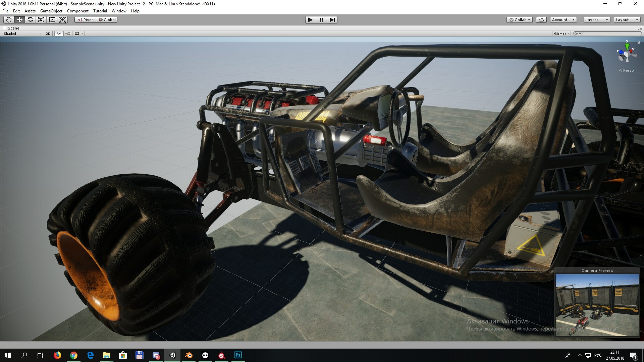This screenshot has width=644, height=362.
Task: Open the GameObject menu
Action: [51, 11]
